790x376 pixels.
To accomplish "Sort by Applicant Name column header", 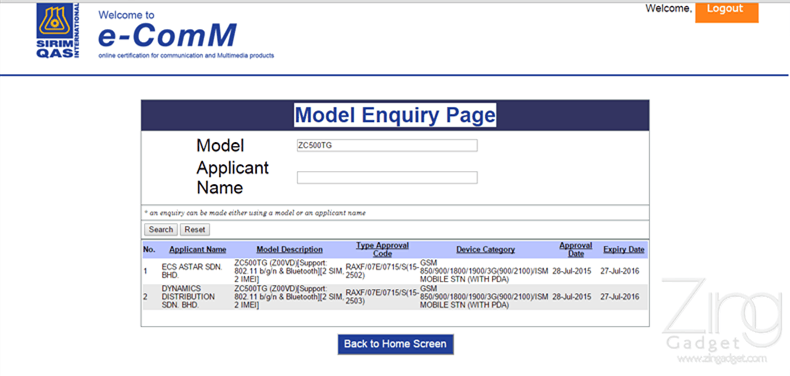I will [198, 249].
